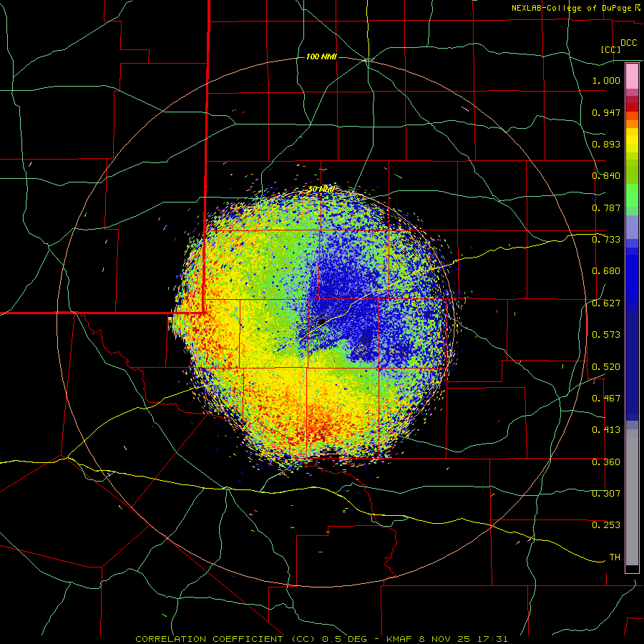Click the 0.520 legend value
Viewport: 644px width, 644px height.
click(x=606, y=367)
